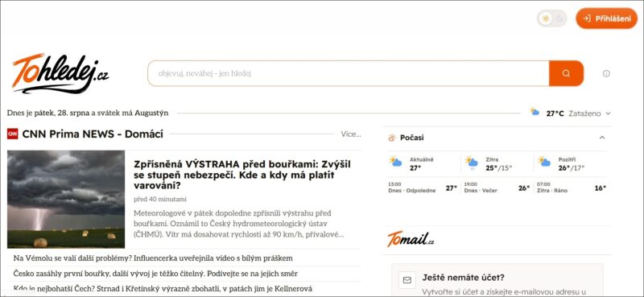644x297 pixels.
Task: Click the CNN logo icon
Action: pyautogui.click(x=13, y=134)
